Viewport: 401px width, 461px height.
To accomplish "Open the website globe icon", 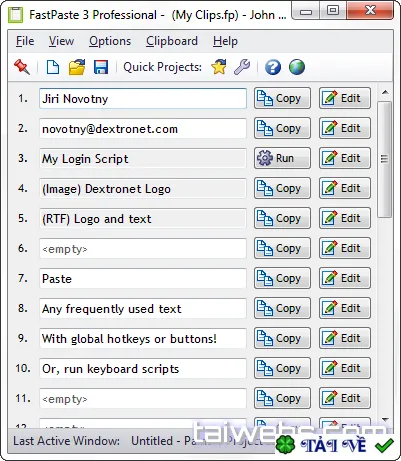I will tap(297, 67).
